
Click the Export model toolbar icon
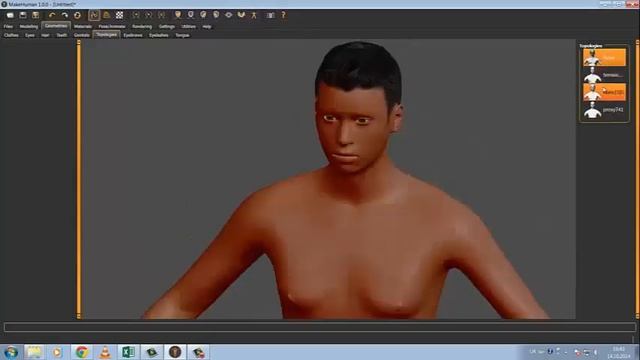(36, 15)
